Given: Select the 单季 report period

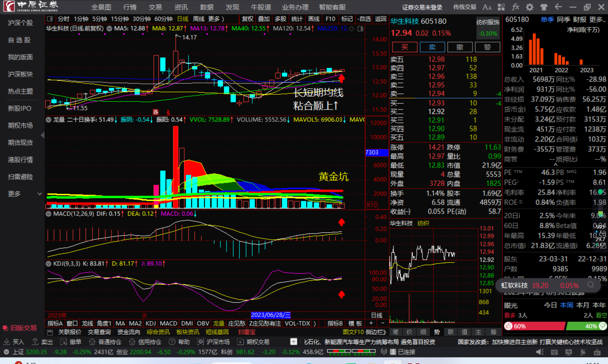Looking at the screenshot, I should (547, 20).
